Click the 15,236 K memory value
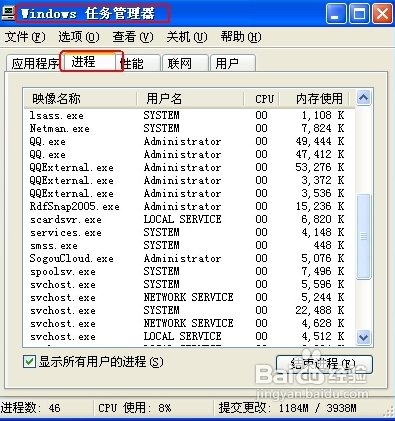Viewport: 395px width, 421px height. [x=320, y=206]
